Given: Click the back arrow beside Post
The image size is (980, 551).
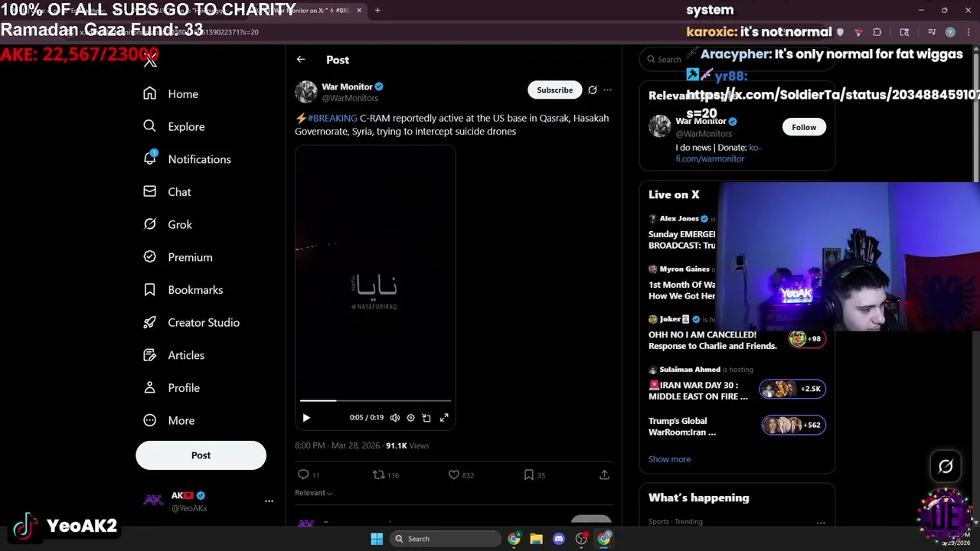Looking at the screenshot, I should 301,60.
